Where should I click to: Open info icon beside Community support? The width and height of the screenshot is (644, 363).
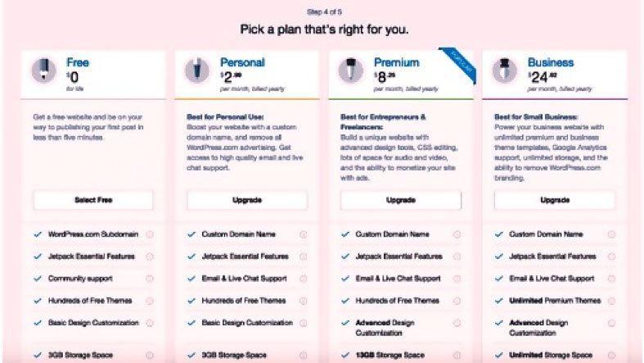[x=150, y=279]
